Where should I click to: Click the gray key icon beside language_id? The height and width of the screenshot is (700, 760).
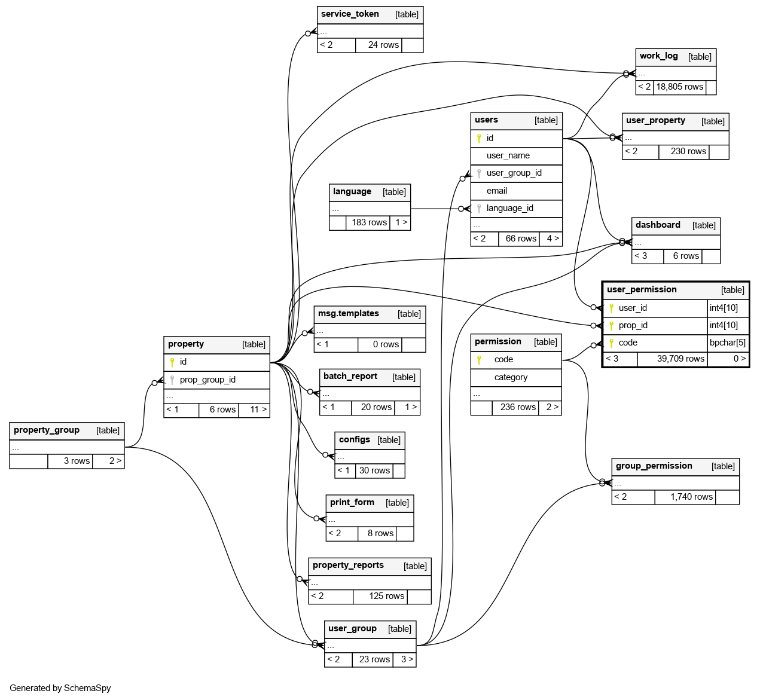[479, 209]
